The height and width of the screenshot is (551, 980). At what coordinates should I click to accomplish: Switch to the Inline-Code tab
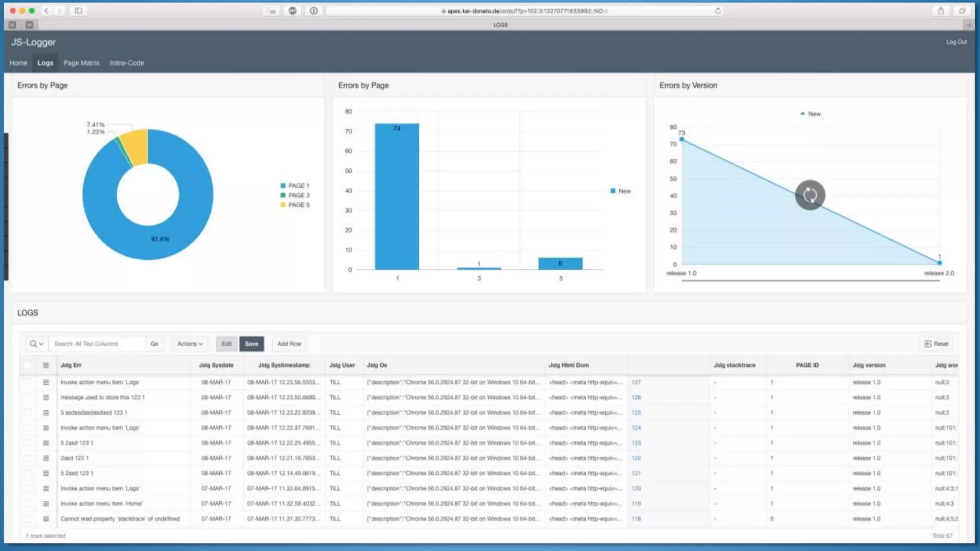pos(126,63)
